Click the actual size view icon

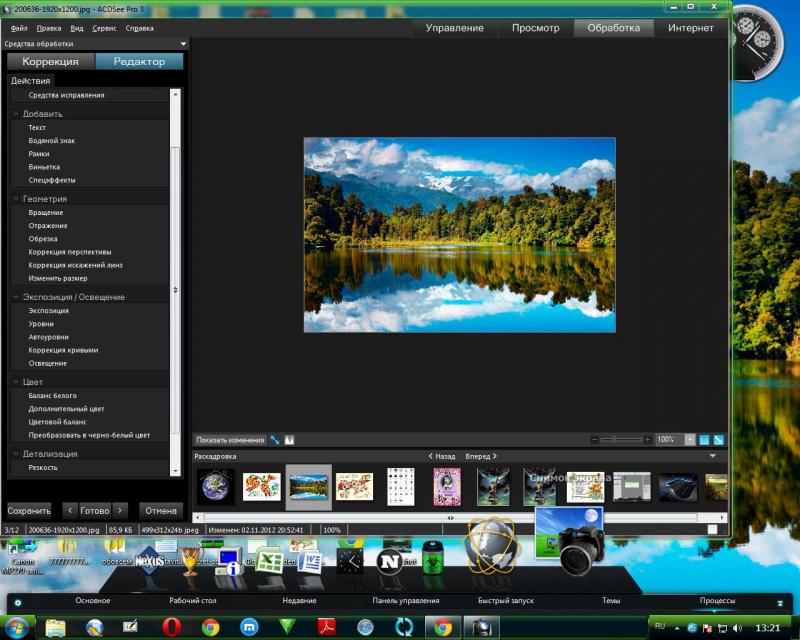click(x=704, y=440)
